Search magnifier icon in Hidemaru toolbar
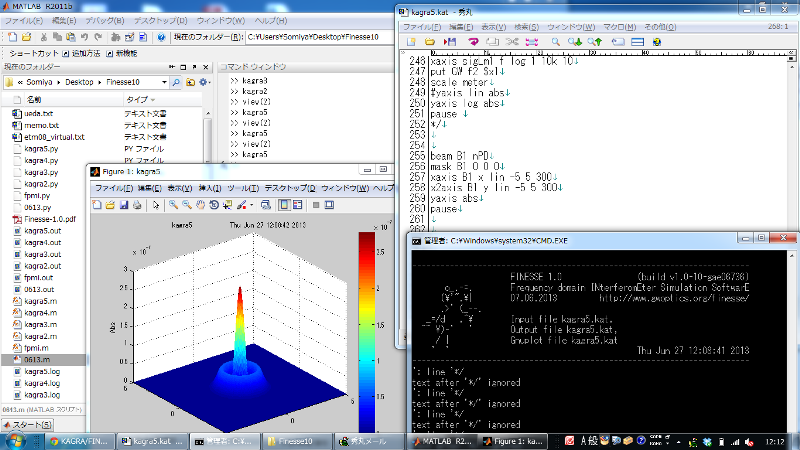This screenshot has height=450, width=800. [x=556, y=42]
